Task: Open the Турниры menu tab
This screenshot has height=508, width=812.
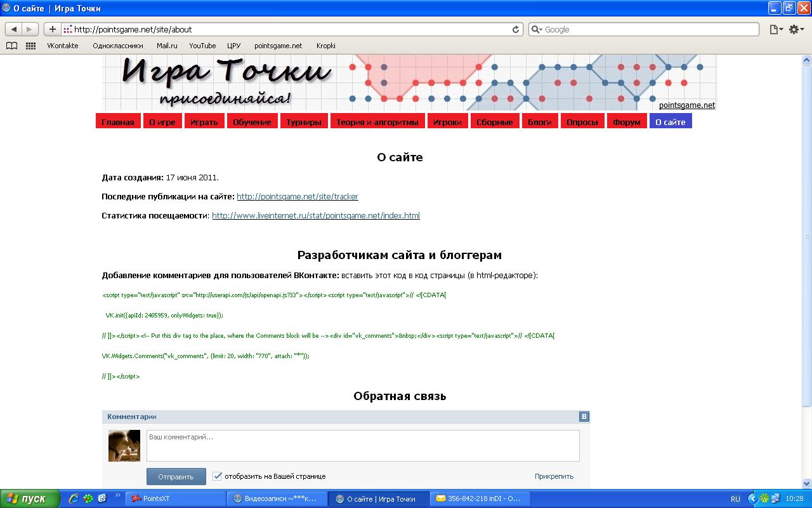Action: 304,122
